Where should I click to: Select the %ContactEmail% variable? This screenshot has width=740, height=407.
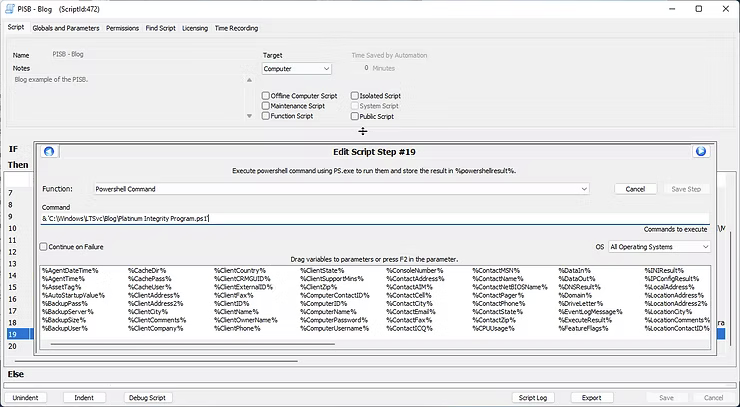[x=411, y=312]
